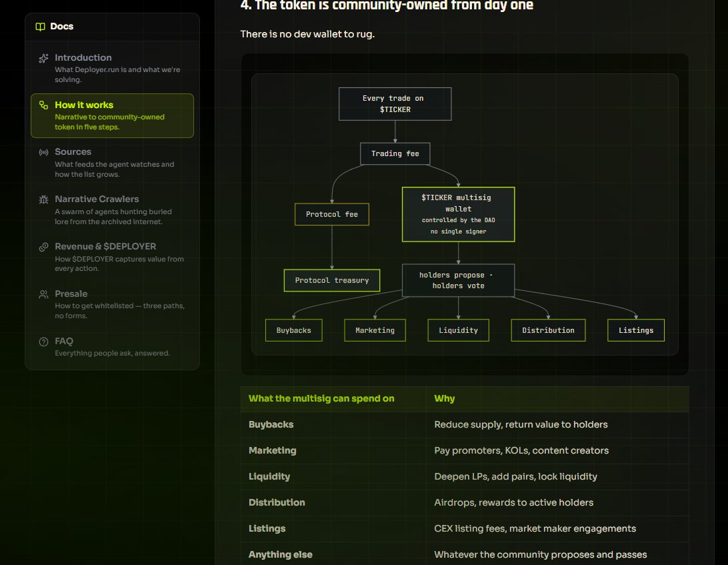728x565 pixels.
Task: Click the Protocol fee diagram node
Action: [x=332, y=214]
